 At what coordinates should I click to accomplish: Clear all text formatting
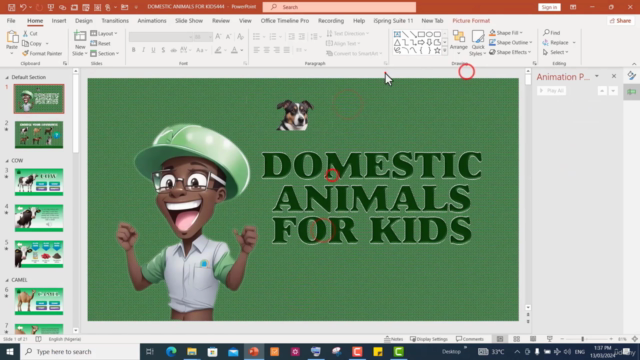click(240, 37)
